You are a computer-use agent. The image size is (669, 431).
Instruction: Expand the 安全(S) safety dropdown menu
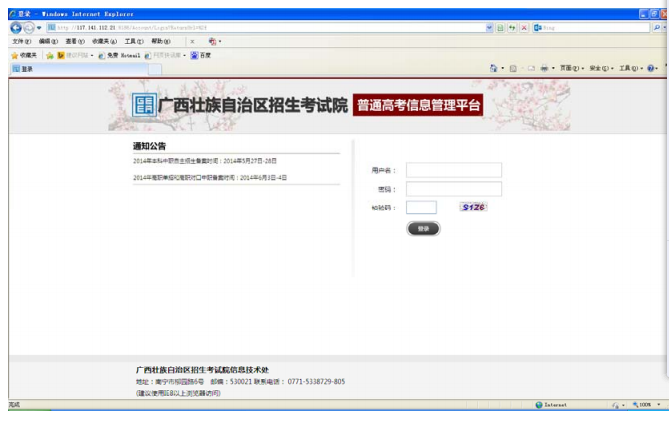point(600,68)
